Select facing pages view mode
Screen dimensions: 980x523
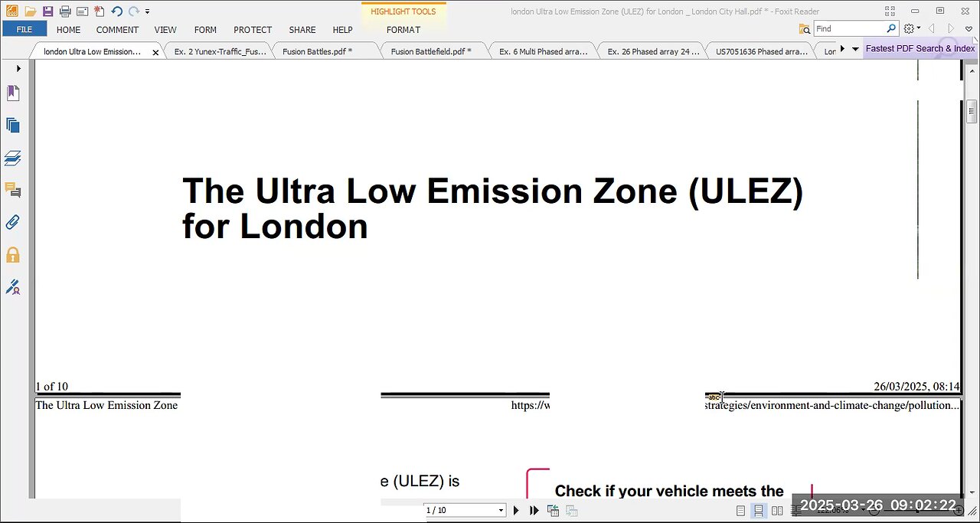777,511
